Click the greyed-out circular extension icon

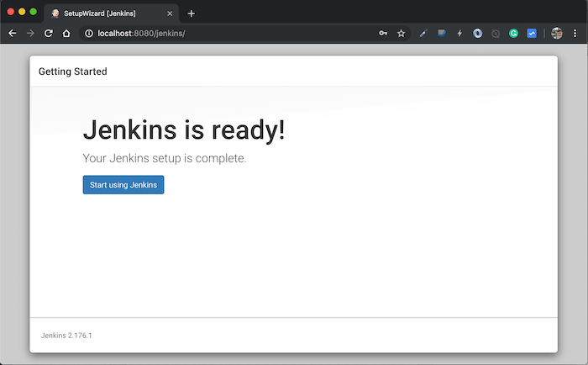coord(496,34)
